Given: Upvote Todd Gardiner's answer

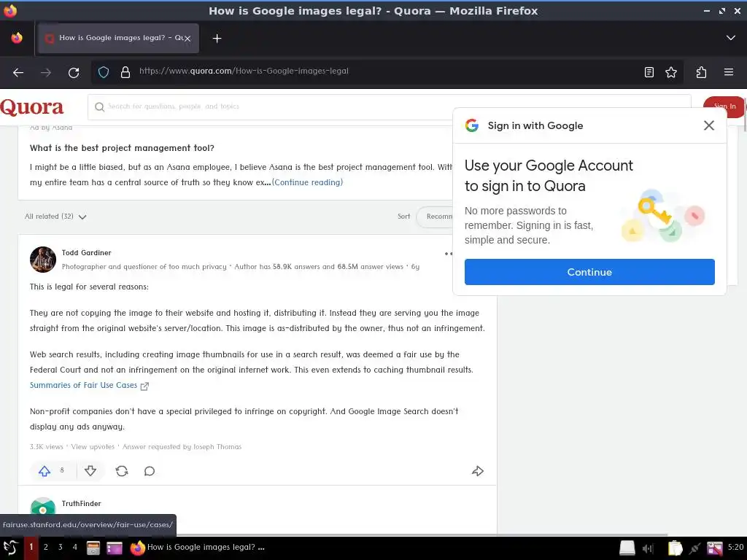Looking at the screenshot, I should point(44,471).
